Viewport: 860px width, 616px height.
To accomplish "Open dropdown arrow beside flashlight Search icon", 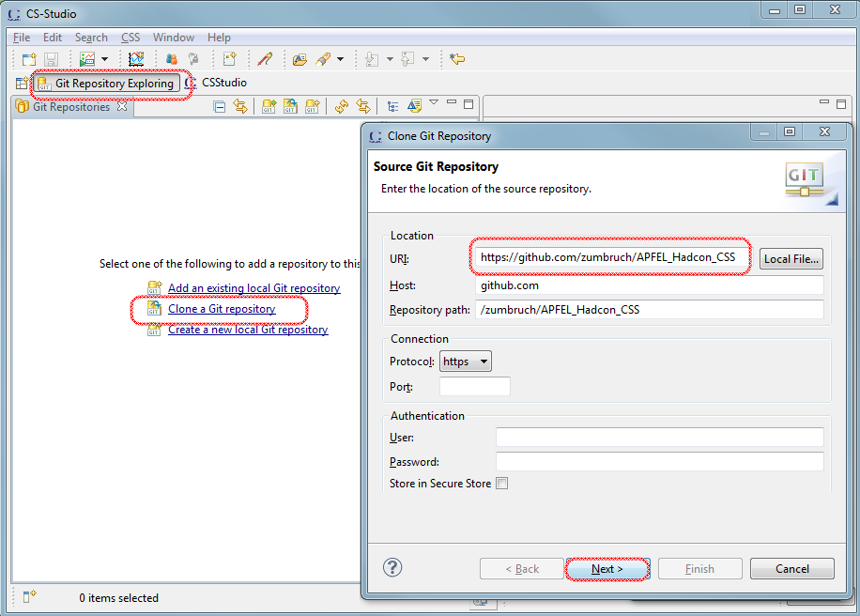I will click(x=340, y=59).
